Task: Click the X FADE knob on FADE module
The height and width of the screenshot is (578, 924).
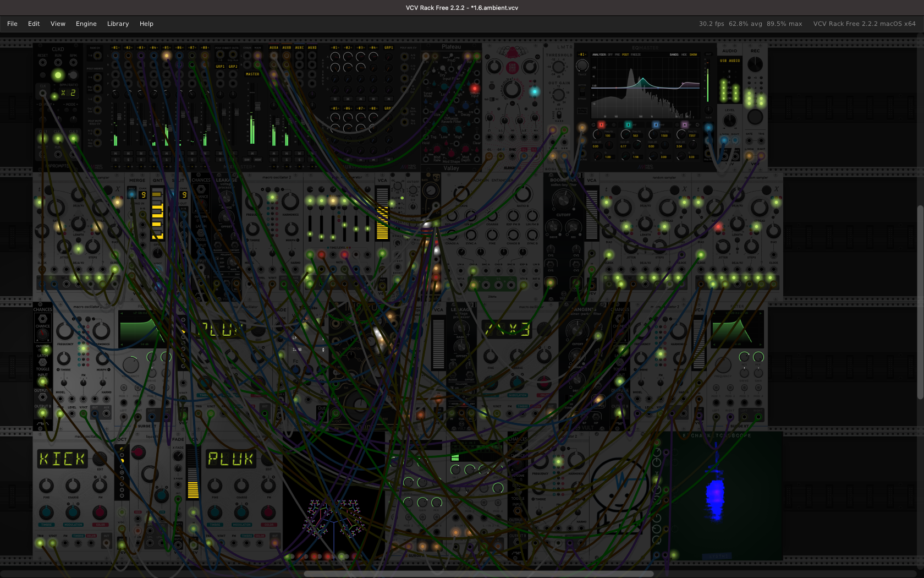Action: click(x=178, y=456)
